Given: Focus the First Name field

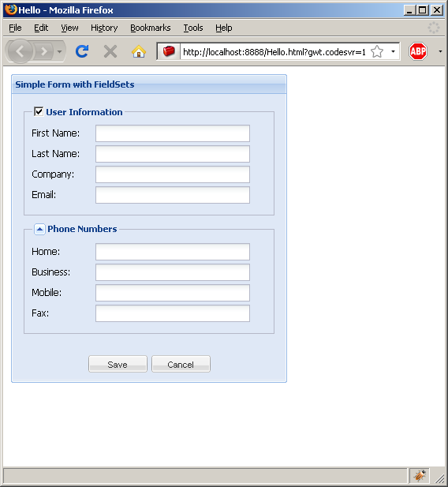Looking at the screenshot, I should 173,133.
